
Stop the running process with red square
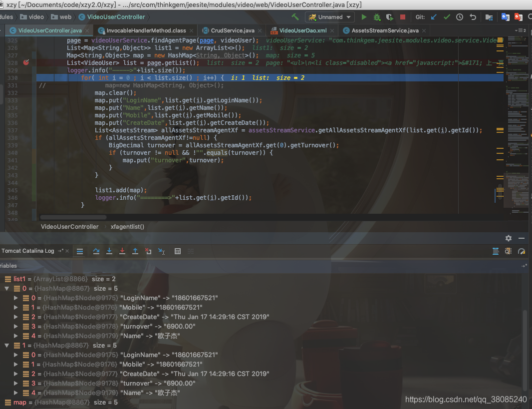tap(403, 17)
